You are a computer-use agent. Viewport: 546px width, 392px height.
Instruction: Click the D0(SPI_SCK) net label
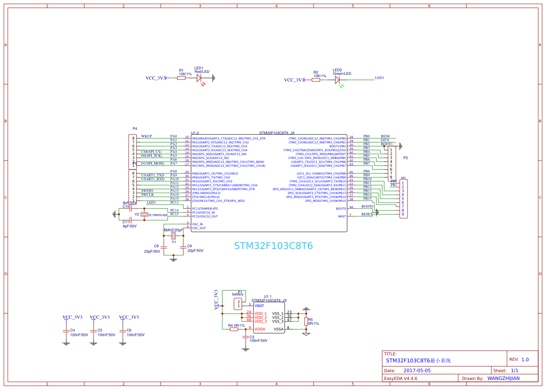[x=152, y=156]
